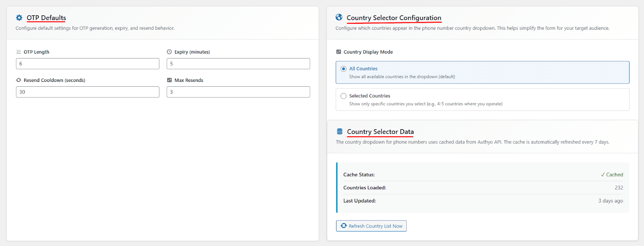Click the 'Cache Status:' label

click(359, 175)
